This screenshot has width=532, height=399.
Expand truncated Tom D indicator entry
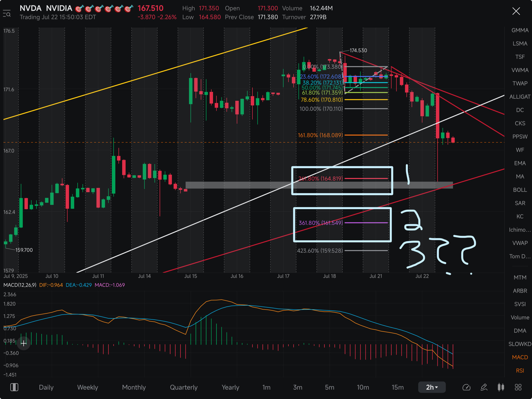click(520, 256)
